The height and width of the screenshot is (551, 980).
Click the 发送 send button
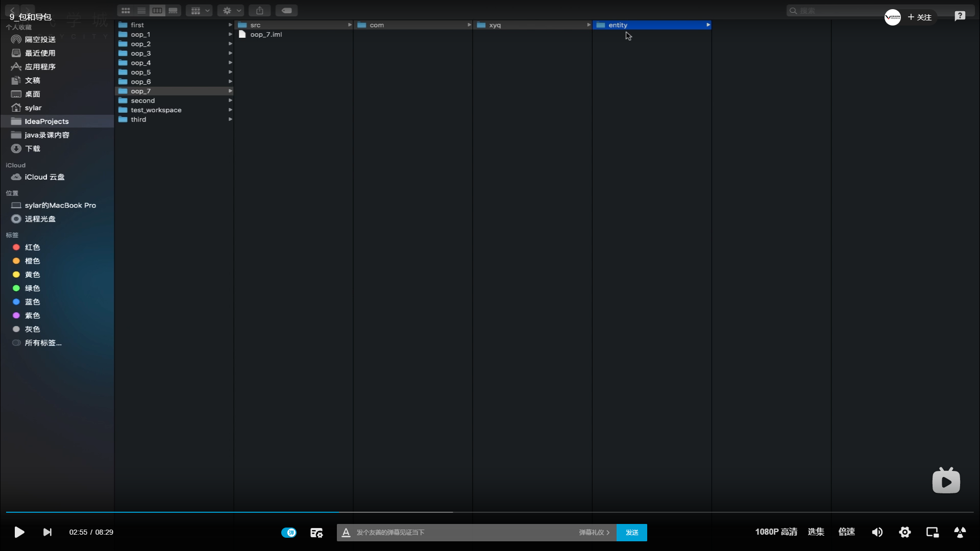631,532
